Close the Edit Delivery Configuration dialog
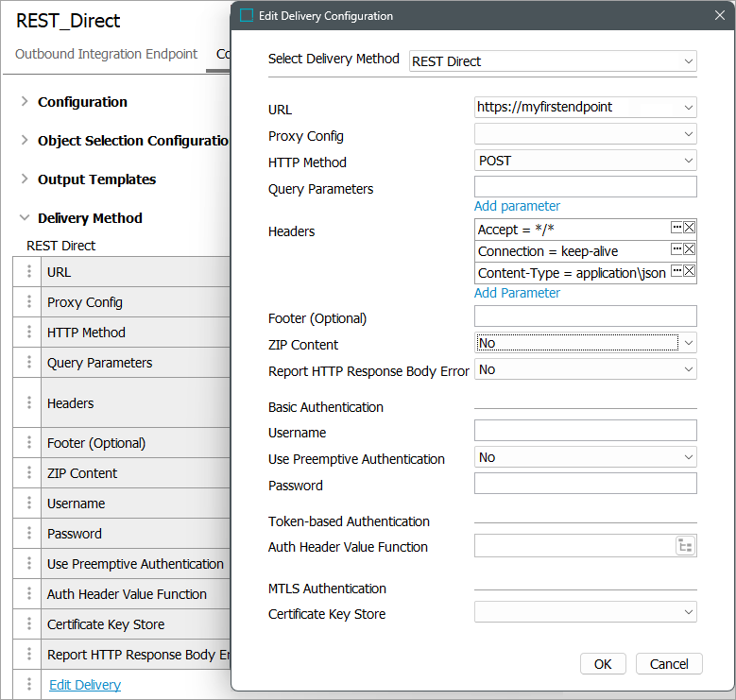This screenshot has height=700, width=736. click(x=717, y=15)
